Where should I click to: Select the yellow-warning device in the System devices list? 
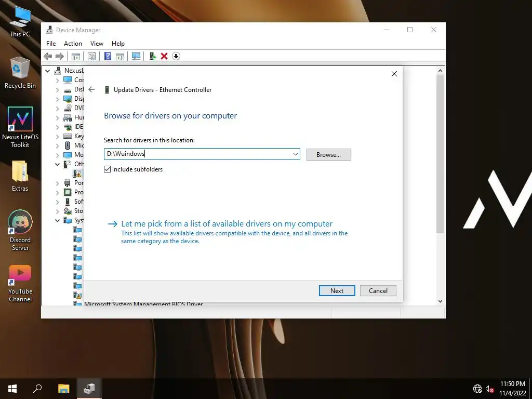click(78, 295)
